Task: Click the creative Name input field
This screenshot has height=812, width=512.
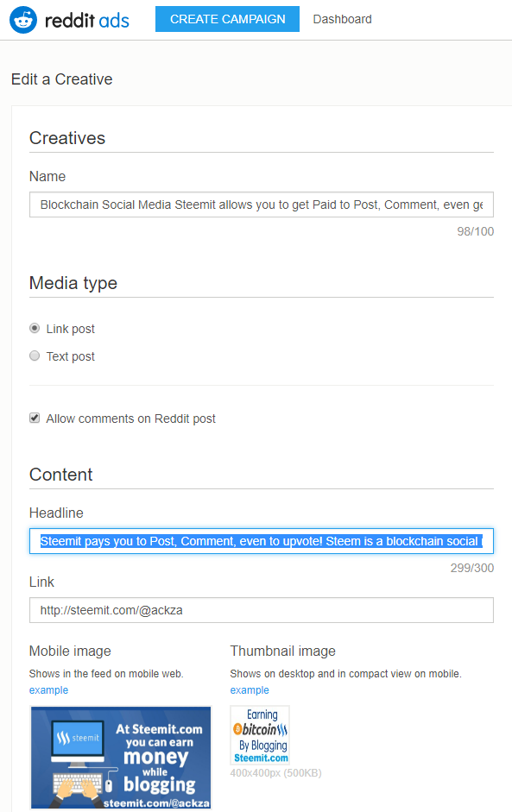Action: point(262,205)
